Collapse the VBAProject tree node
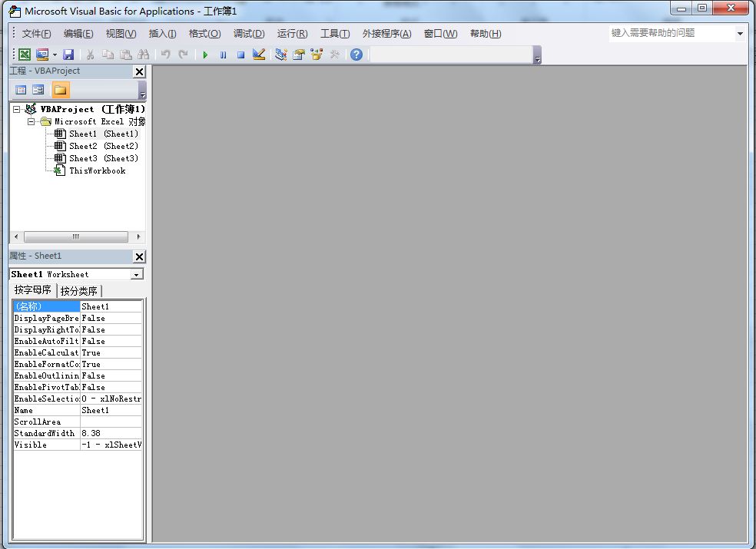 [16, 109]
